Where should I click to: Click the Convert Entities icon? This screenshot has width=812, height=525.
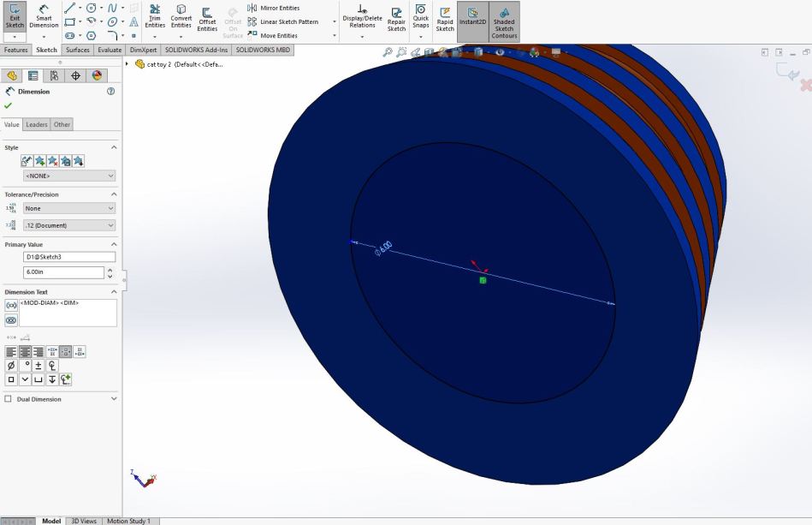181,16
